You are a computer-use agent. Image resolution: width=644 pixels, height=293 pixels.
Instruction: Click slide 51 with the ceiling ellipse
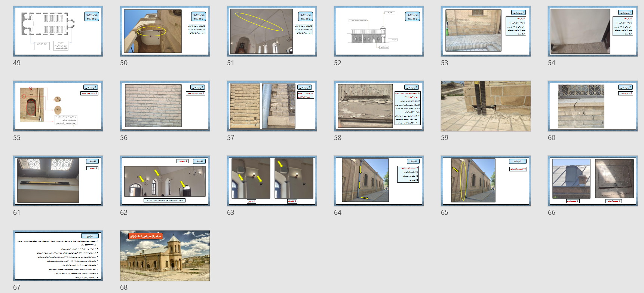pos(272,31)
